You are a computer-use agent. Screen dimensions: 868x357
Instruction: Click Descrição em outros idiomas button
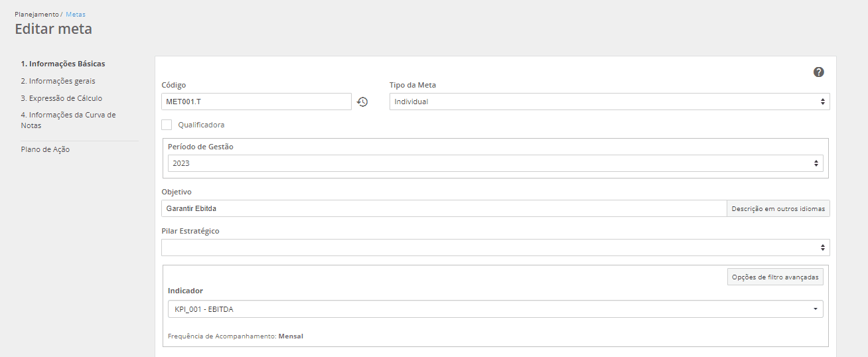[x=778, y=208]
